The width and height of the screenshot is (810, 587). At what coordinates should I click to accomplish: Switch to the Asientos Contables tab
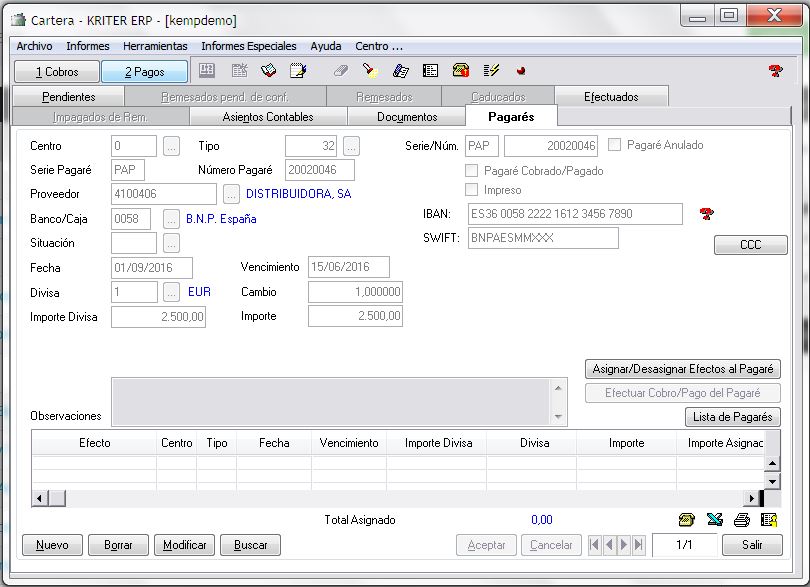coord(268,117)
